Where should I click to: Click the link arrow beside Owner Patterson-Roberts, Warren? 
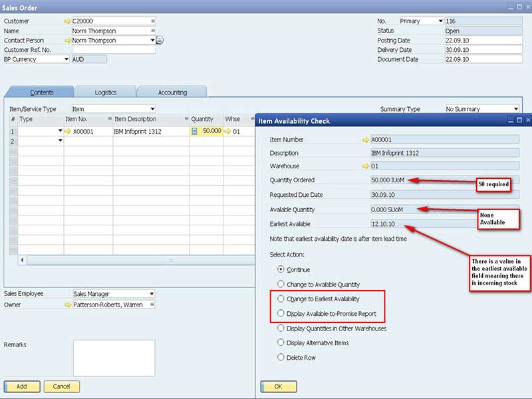(69, 305)
